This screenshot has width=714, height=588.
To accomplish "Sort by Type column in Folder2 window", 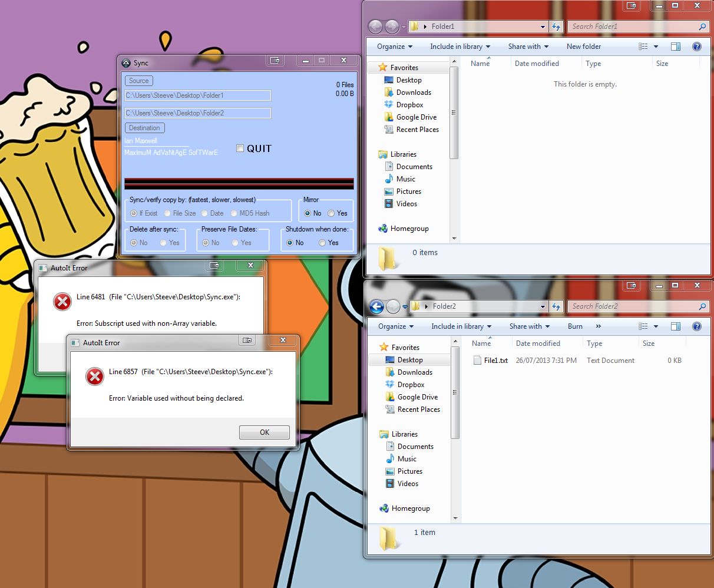I will click(594, 343).
